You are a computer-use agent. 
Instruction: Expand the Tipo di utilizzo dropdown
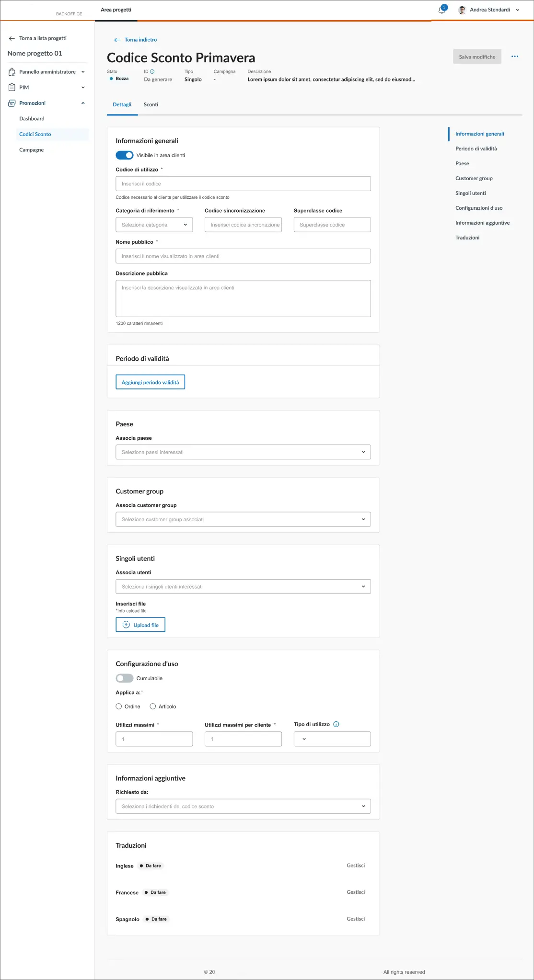pos(332,739)
